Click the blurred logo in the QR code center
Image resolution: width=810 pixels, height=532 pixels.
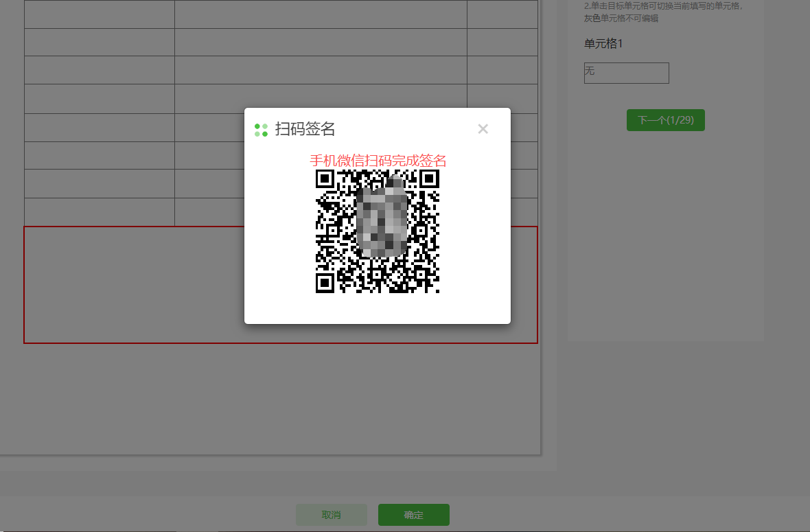(382, 217)
